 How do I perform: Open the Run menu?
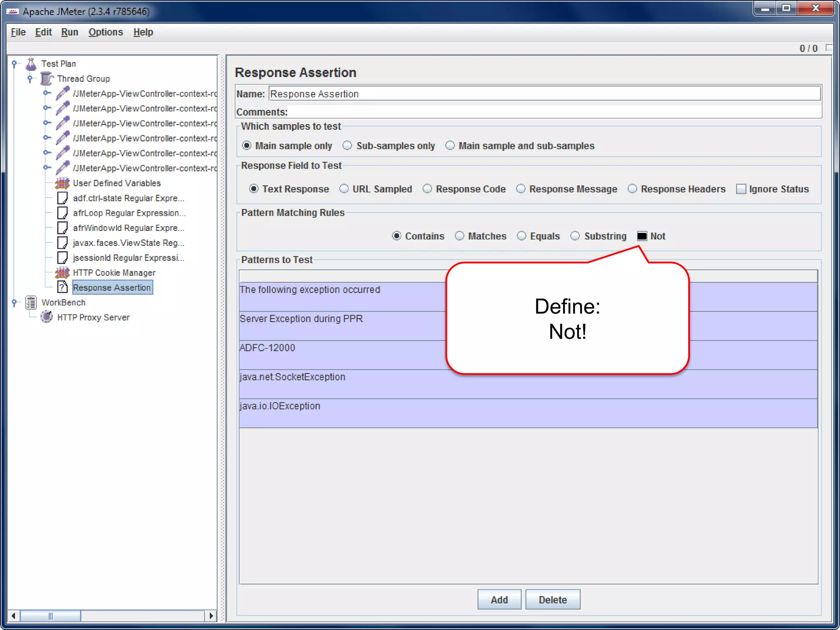(x=69, y=32)
